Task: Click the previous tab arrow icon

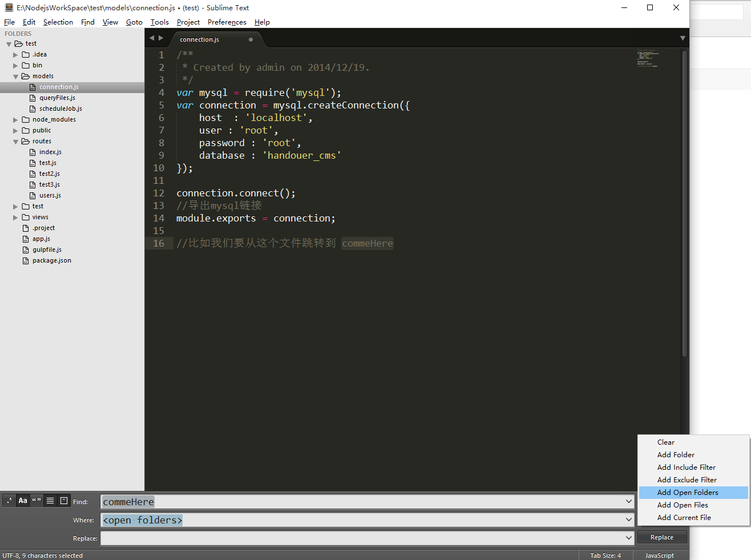Action: click(x=152, y=38)
